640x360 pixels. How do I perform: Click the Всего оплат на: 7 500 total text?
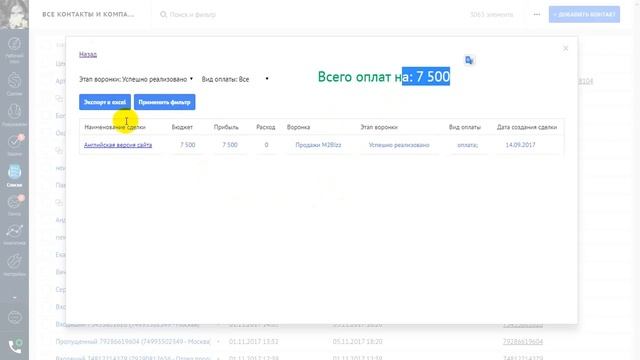point(384,77)
